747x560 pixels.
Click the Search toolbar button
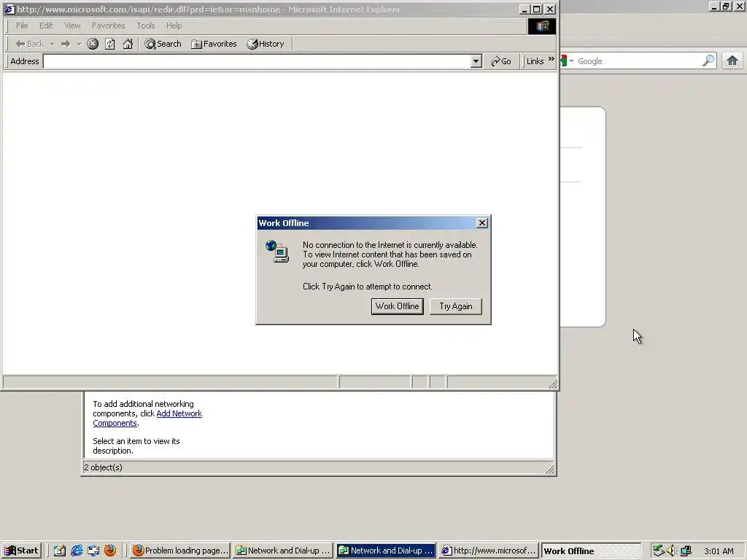coord(163,44)
